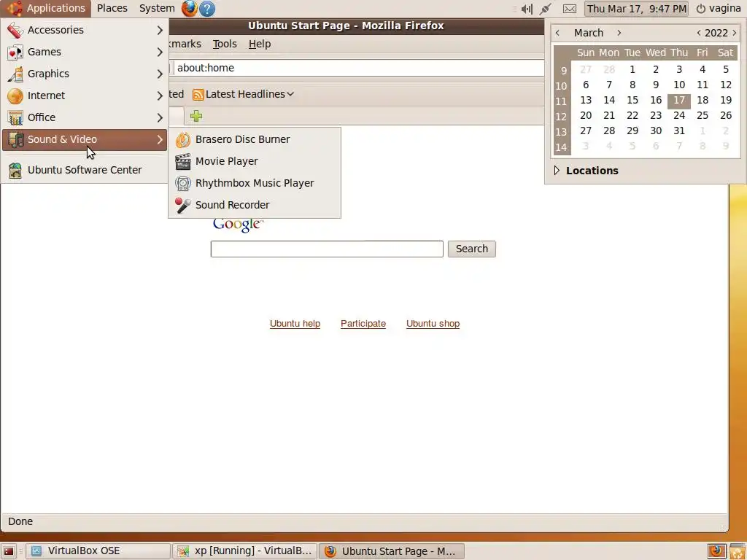Toggle the clock showing Thu Mar 17

(x=636, y=9)
